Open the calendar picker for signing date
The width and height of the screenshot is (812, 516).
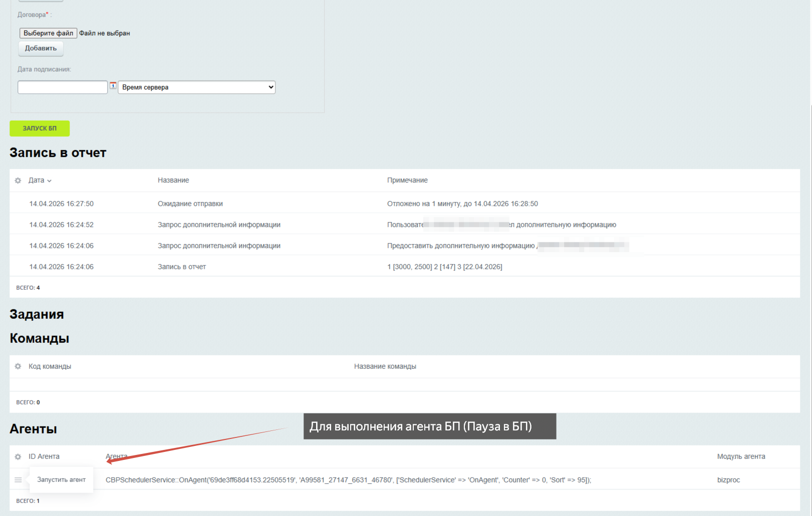113,86
